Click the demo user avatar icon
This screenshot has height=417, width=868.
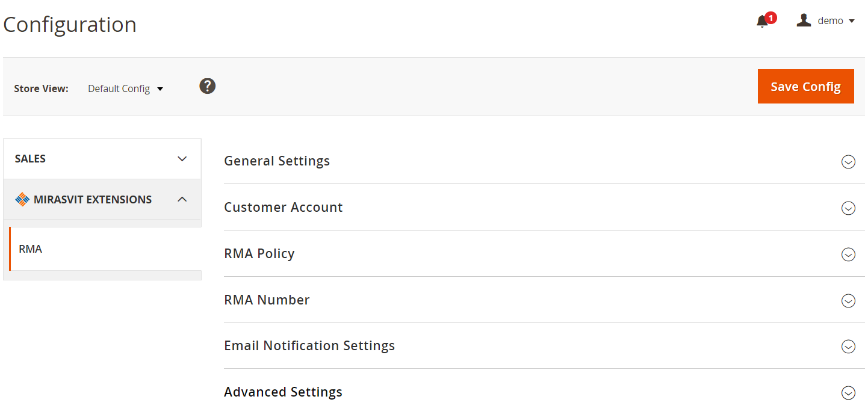[x=804, y=20]
